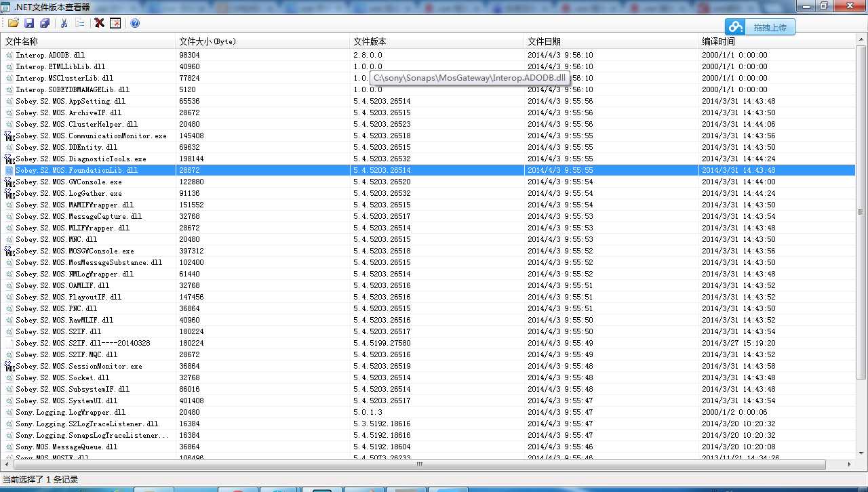The height and width of the screenshot is (492, 868).
Task: Click the MOS icon of SessionMonitor.exe row
Action: tap(9, 366)
